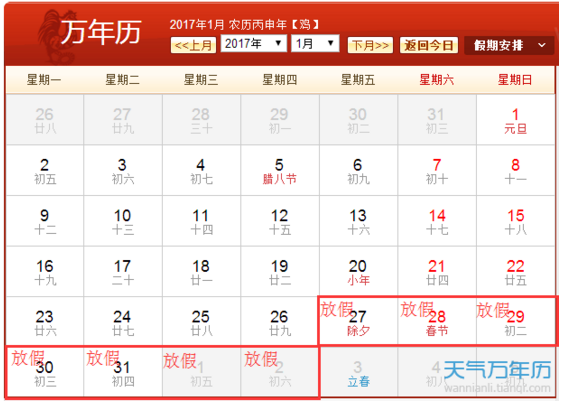Go to next month with 下月>>
The width and height of the screenshot is (563, 403).
tap(370, 45)
